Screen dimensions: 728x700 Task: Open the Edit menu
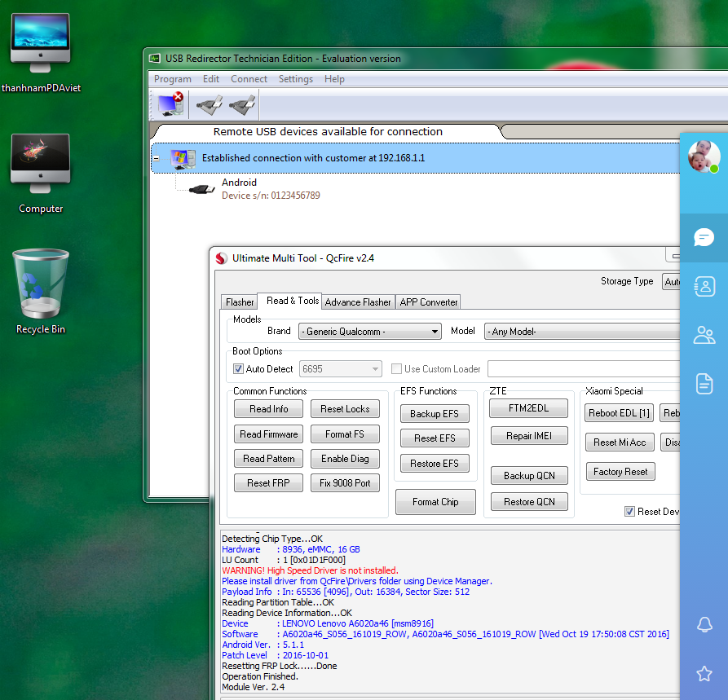click(211, 79)
